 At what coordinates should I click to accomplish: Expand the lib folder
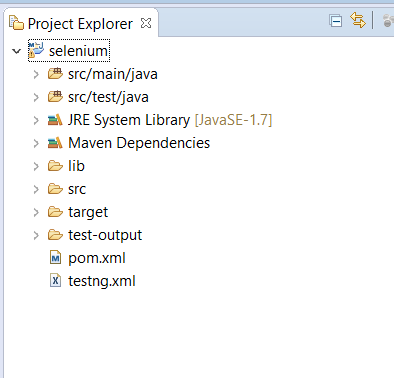tap(36, 166)
